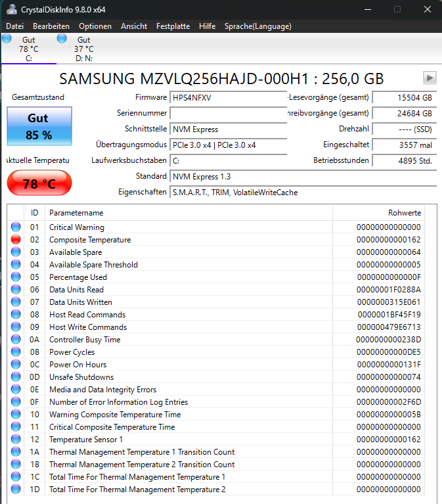Open the Festplatte menu

click(x=173, y=26)
